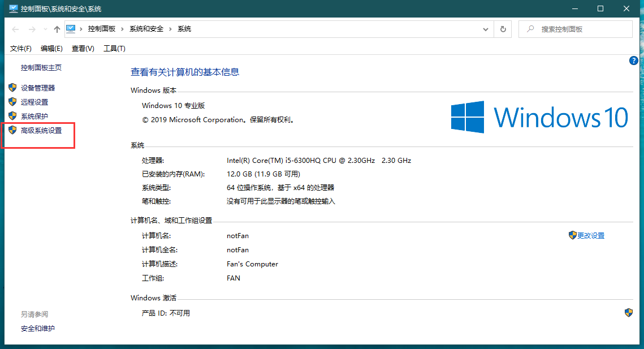Open 高级系统设置 link
The image size is (644, 349).
pyautogui.click(x=41, y=130)
